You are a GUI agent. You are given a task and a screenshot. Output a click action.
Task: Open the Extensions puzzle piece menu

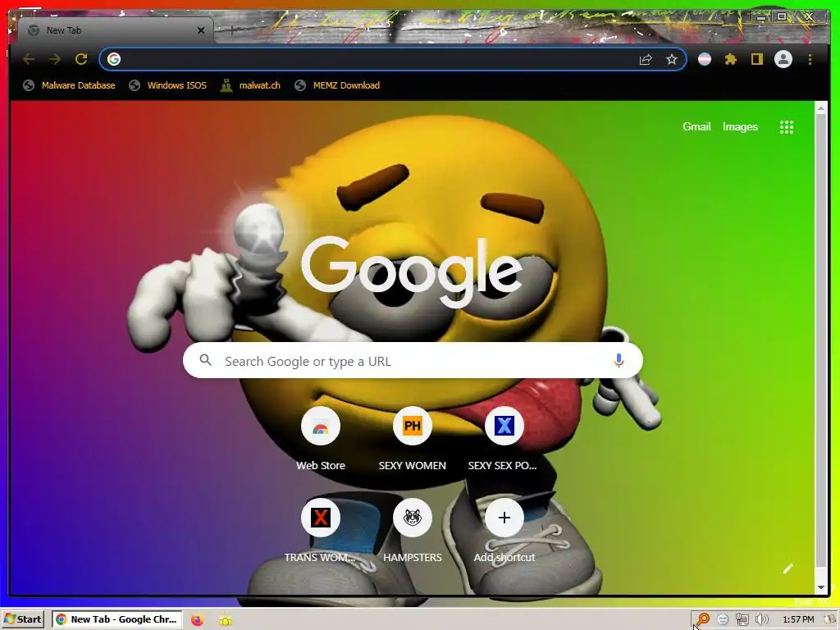tap(731, 59)
